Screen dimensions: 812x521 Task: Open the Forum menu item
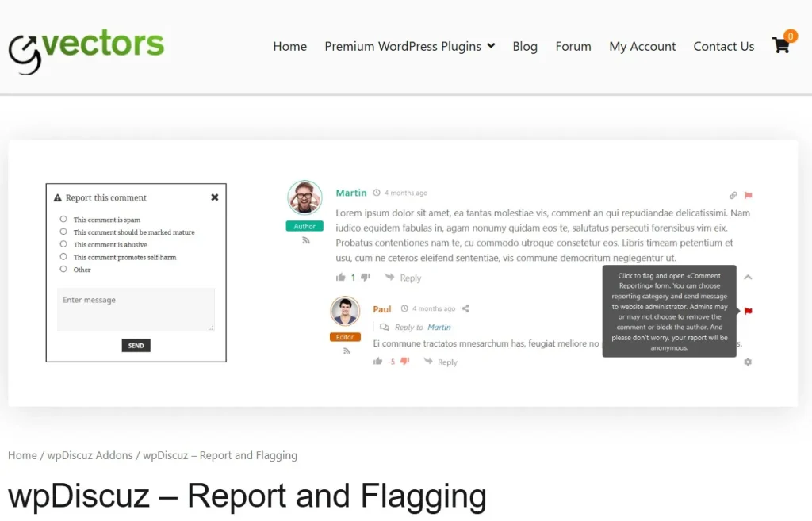pyautogui.click(x=573, y=46)
